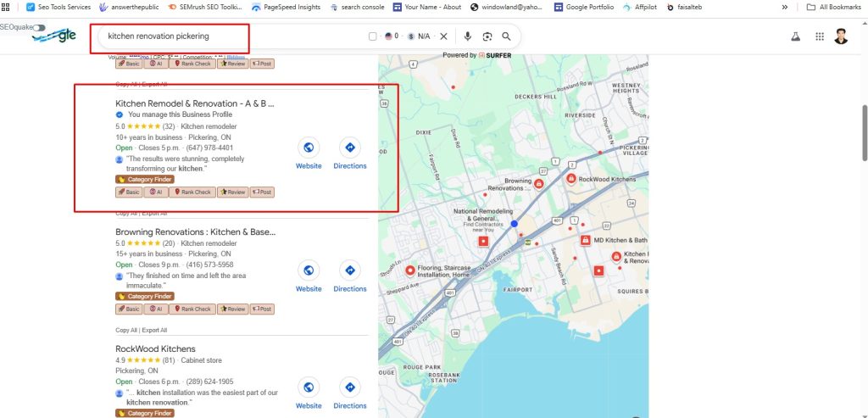Click the magnifier search submit icon
Image resolution: width=868 pixels, height=418 pixels.
506,36
